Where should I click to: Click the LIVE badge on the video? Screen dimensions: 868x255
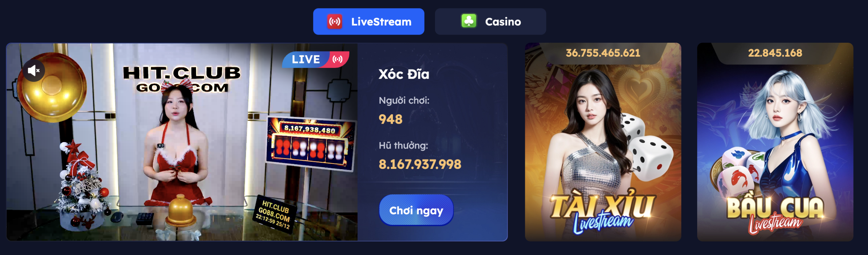(316, 59)
